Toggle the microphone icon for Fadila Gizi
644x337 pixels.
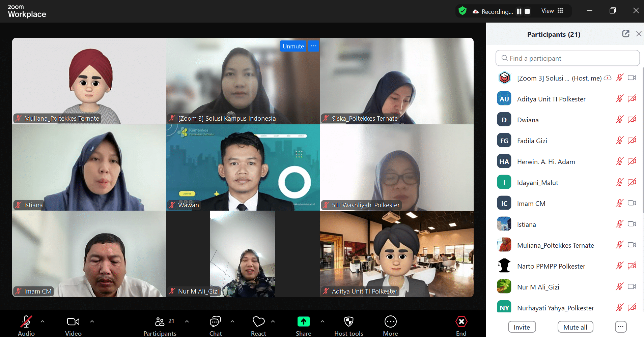pos(619,141)
